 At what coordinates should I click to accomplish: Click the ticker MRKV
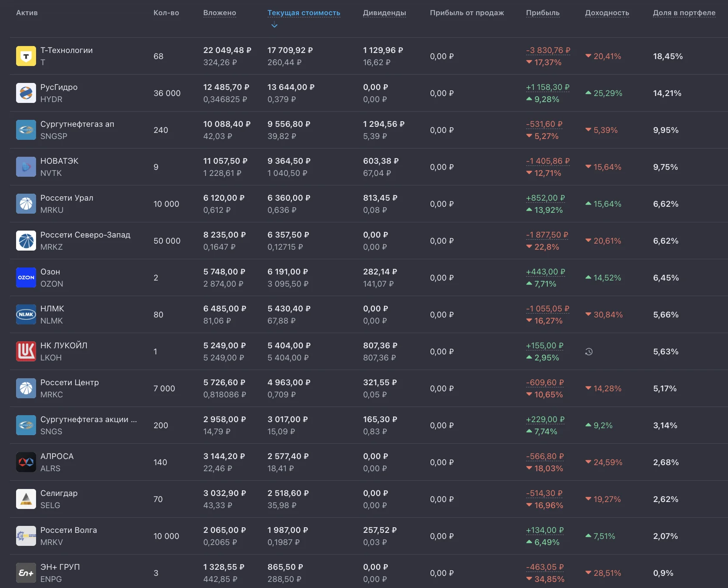tap(52, 542)
